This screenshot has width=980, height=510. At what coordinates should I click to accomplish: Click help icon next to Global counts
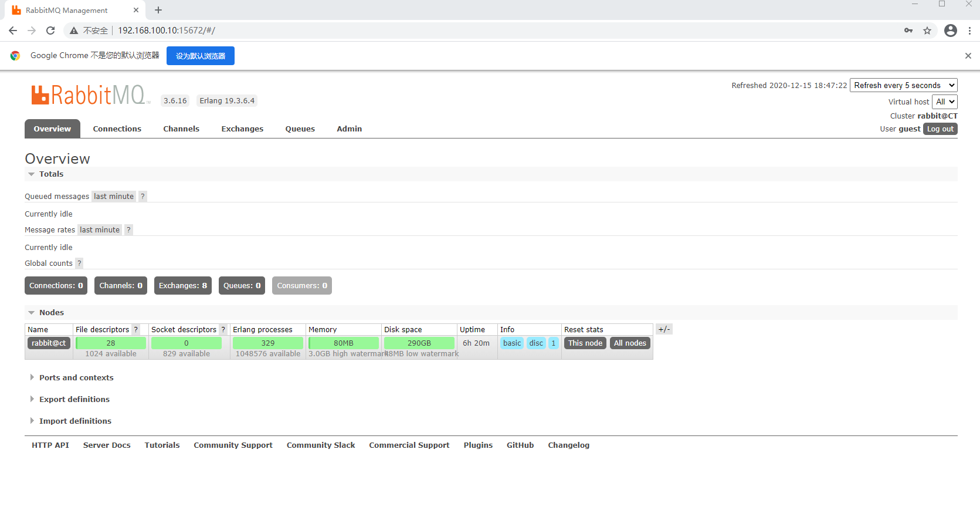79,264
